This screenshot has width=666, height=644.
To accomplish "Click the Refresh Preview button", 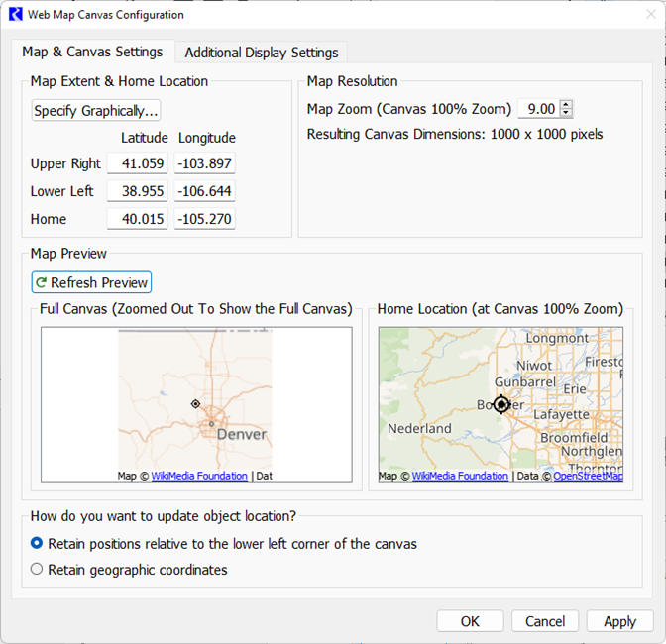I will pos(91,282).
